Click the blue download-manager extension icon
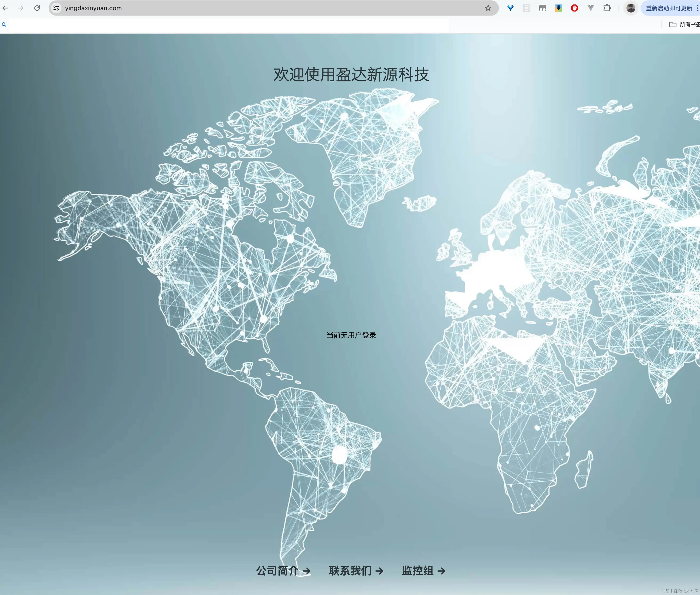Image resolution: width=700 pixels, height=595 pixels. (x=558, y=8)
